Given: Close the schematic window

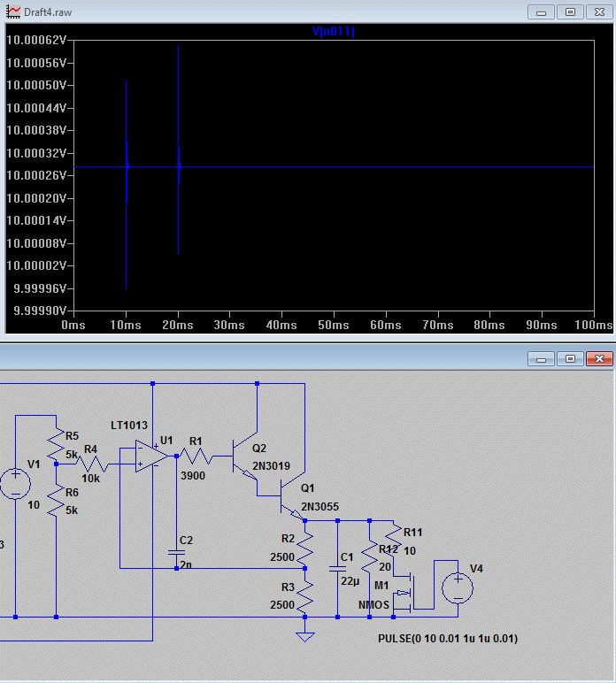Looking at the screenshot, I should coord(599,358).
